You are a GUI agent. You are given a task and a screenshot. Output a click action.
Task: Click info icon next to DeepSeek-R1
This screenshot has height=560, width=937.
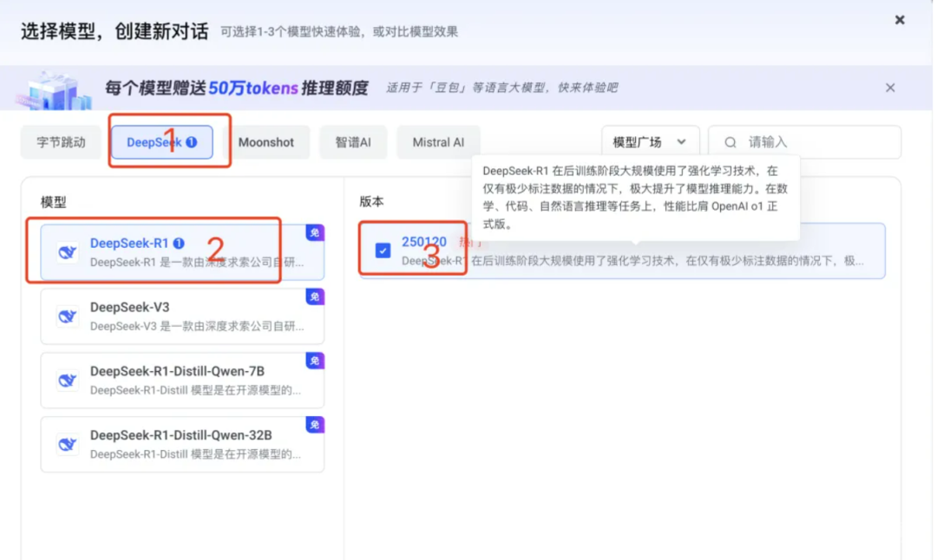pyautogui.click(x=179, y=243)
